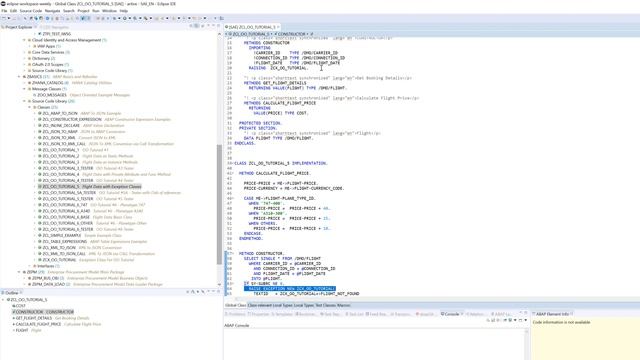
Task: Maximize the Outline view
Action: tap(218, 291)
